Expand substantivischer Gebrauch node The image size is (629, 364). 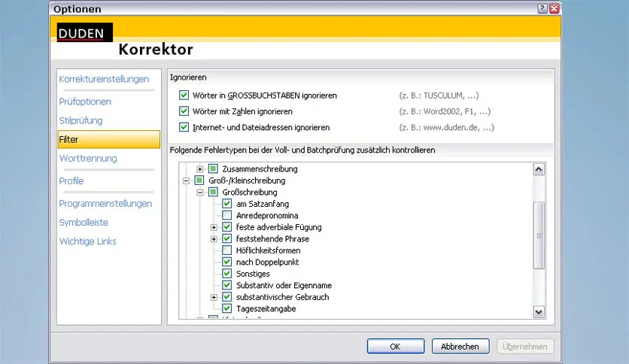[214, 297]
